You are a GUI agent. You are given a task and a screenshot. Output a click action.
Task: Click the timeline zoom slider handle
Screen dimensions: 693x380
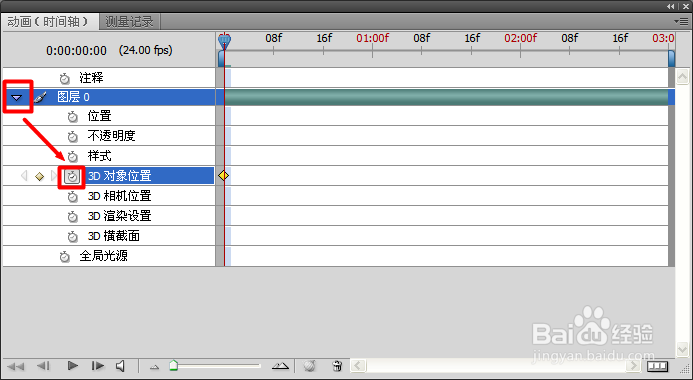point(174,365)
